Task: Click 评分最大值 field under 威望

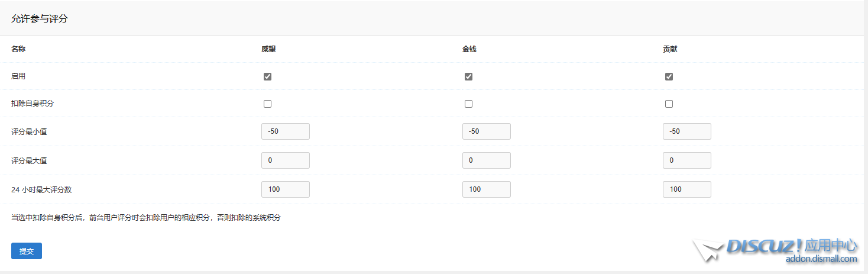Action: 285,160
